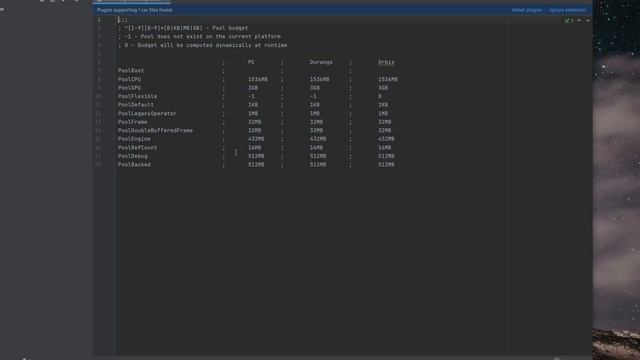The width and height of the screenshot is (640, 360).
Task: Click PoolDoubleBufferedFrame's 32MB value under Durango
Action: [316, 131]
